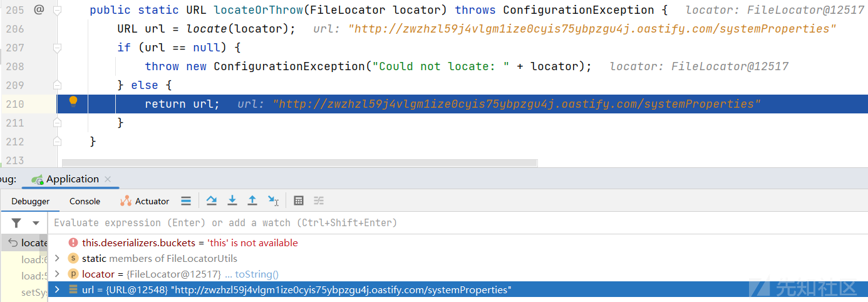Click the Run to Cursor icon
The width and height of the screenshot is (868, 302).
pyautogui.click(x=273, y=200)
